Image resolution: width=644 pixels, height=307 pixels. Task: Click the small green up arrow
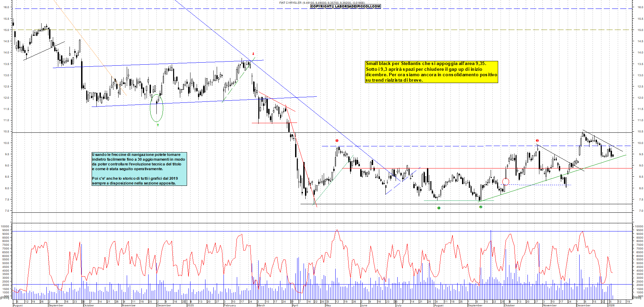point(158,125)
